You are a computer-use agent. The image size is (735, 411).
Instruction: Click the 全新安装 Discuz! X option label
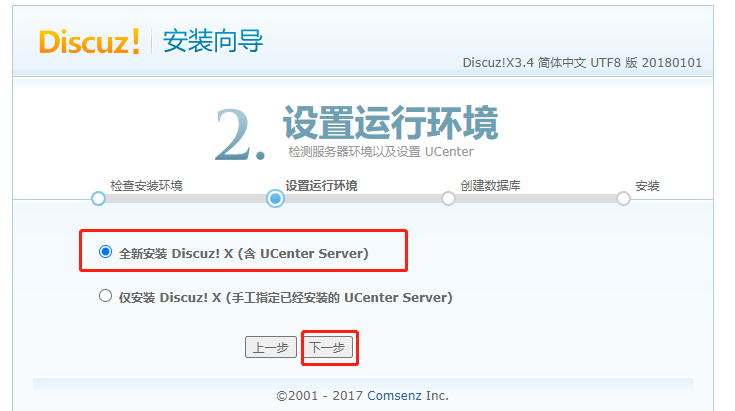244,254
